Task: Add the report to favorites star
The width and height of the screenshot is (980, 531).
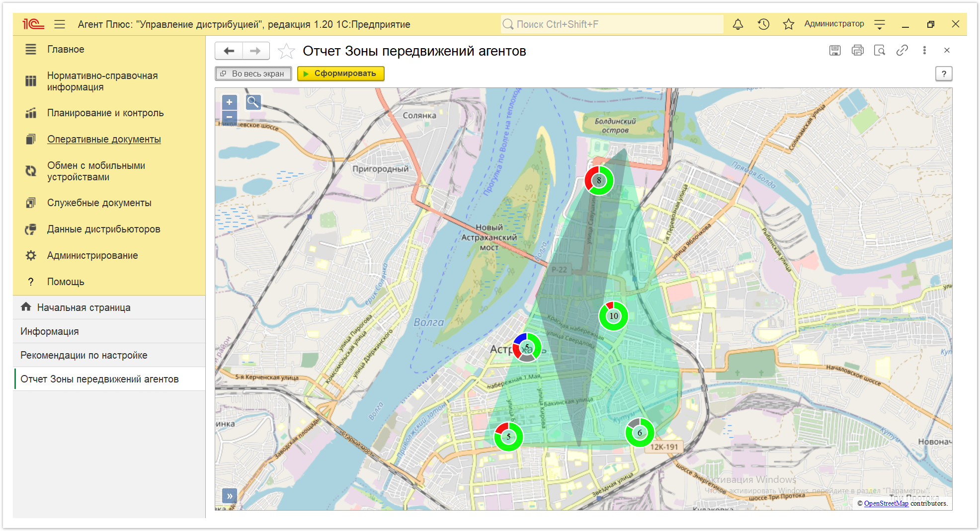Action: (x=286, y=51)
